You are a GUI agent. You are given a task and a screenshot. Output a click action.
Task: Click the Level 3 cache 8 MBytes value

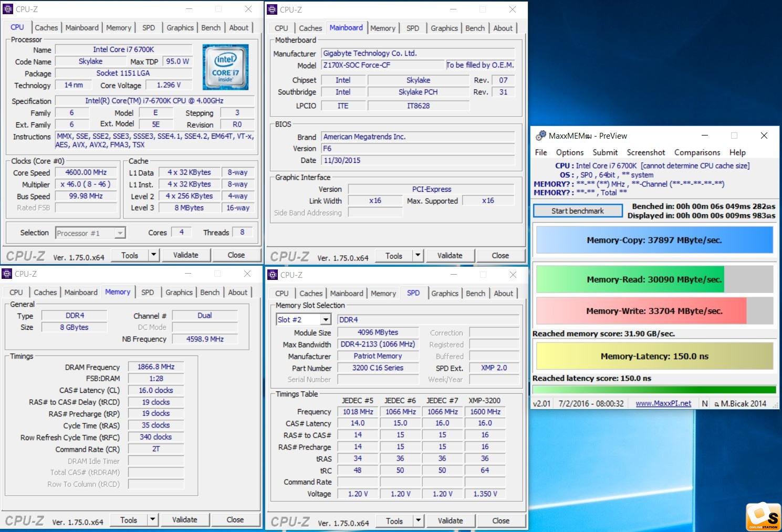click(x=189, y=208)
